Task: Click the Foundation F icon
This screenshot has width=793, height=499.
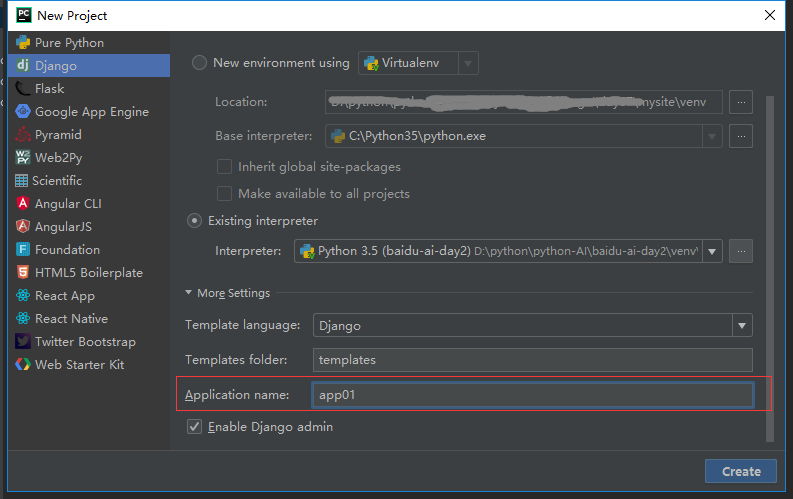Action: (23, 249)
